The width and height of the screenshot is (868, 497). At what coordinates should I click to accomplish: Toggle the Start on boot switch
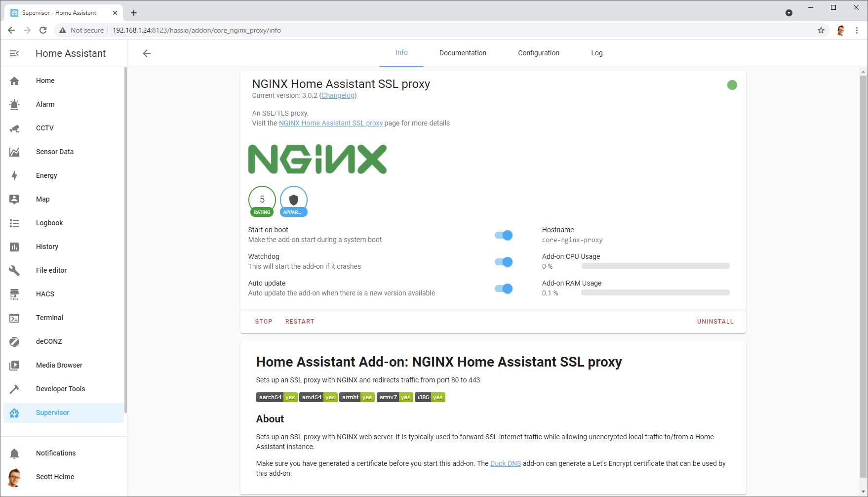[x=504, y=235]
